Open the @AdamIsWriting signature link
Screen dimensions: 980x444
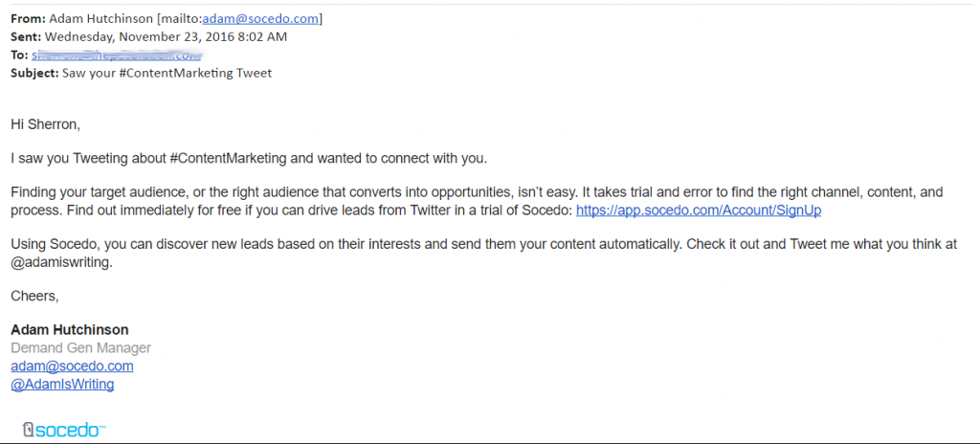click(x=62, y=384)
